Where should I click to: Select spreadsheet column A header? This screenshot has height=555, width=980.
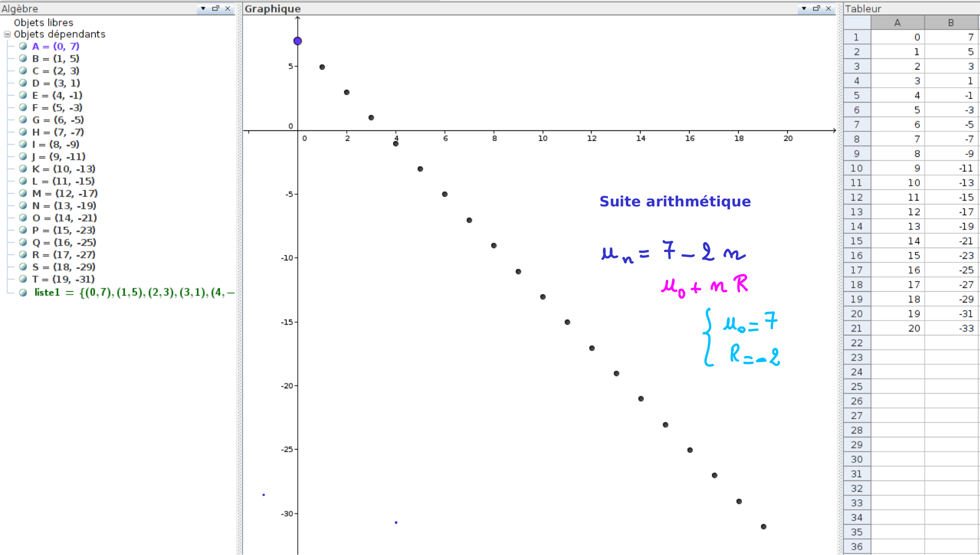coord(897,23)
